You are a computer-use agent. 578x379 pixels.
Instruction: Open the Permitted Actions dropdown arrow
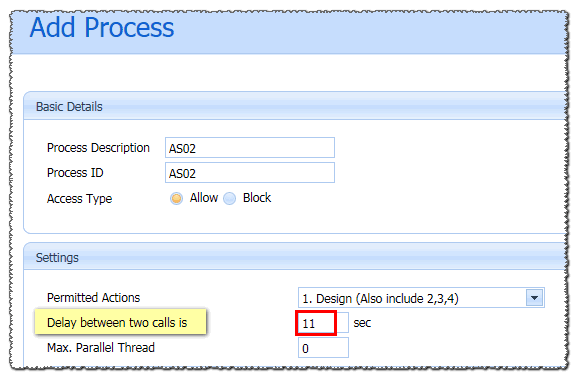[535, 298]
